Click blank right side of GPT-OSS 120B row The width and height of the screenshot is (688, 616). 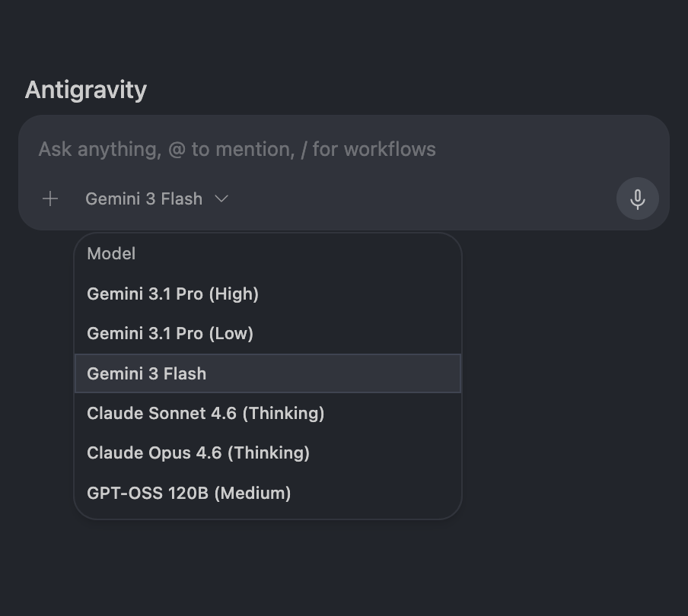pyautogui.click(x=377, y=493)
